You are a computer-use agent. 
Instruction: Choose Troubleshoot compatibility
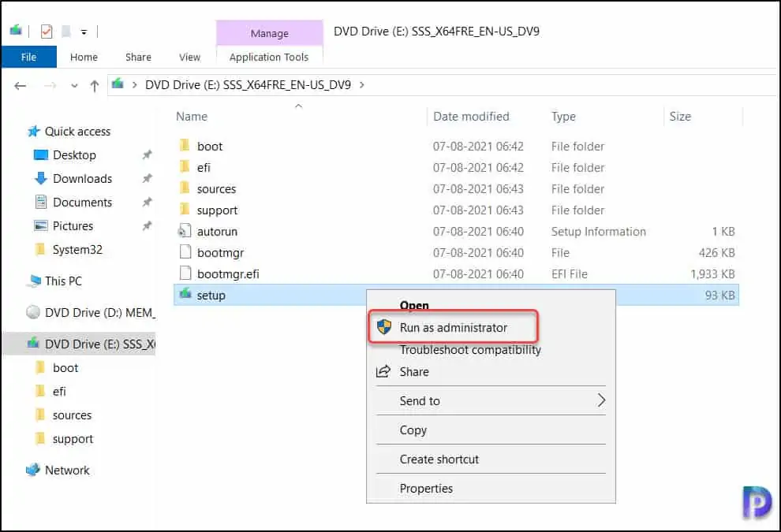[x=470, y=350]
